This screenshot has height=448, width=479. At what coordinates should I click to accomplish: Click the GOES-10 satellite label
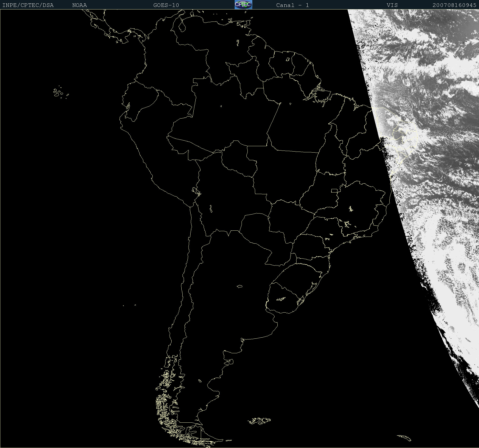166,5
